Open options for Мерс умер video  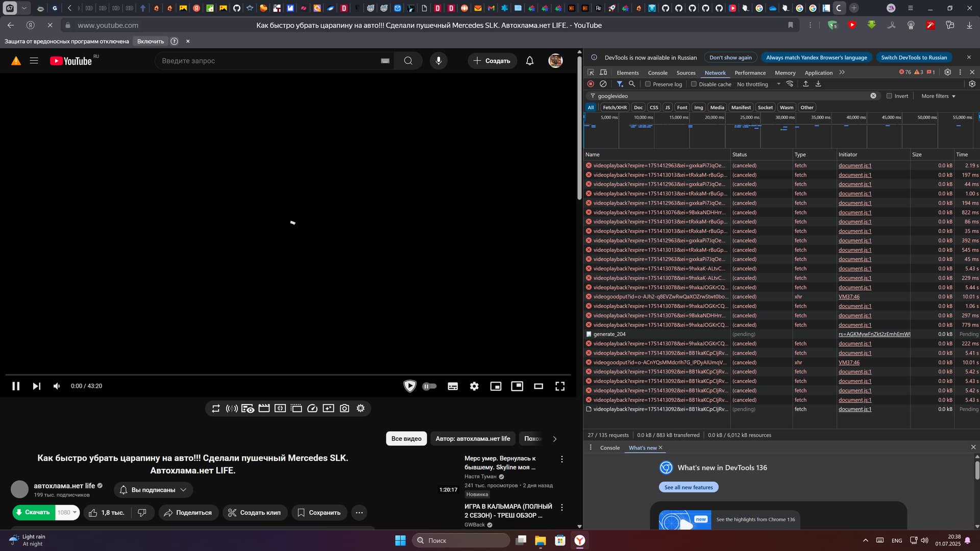562,459
